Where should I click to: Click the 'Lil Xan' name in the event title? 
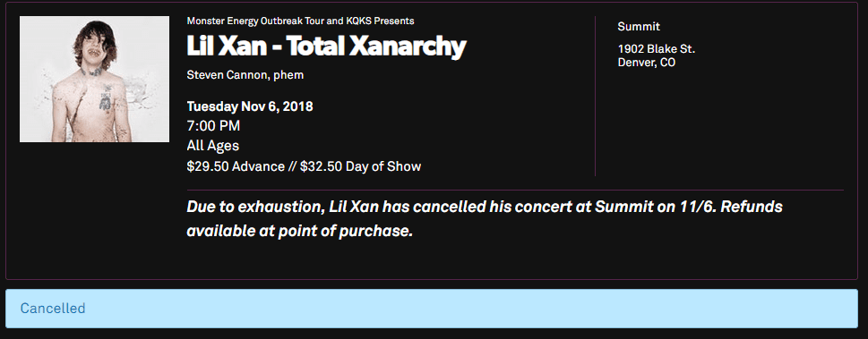click(x=227, y=47)
